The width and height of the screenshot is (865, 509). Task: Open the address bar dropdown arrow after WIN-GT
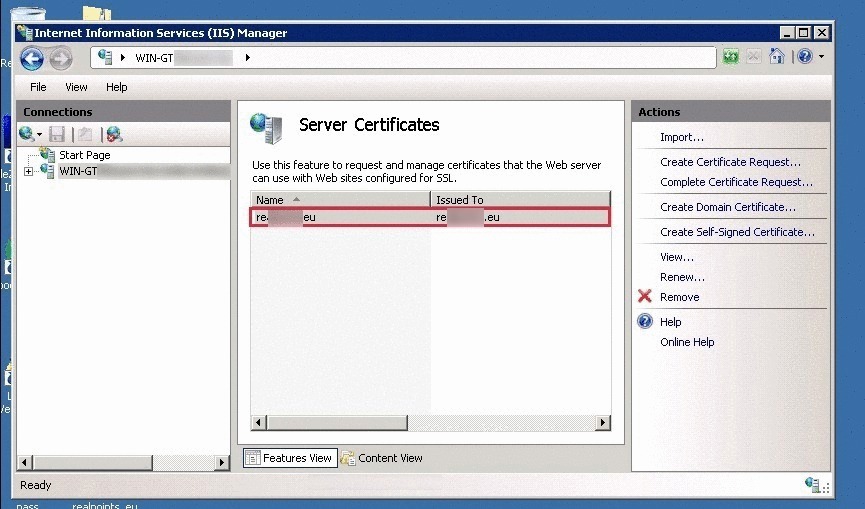[x=248, y=58]
